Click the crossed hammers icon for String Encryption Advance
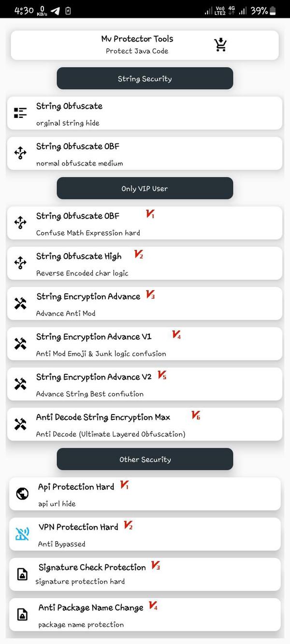290x644 pixels. click(20, 303)
